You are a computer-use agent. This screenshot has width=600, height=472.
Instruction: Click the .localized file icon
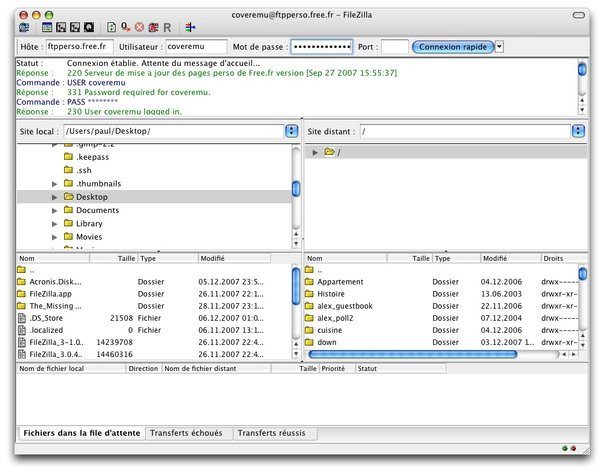[x=22, y=330]
